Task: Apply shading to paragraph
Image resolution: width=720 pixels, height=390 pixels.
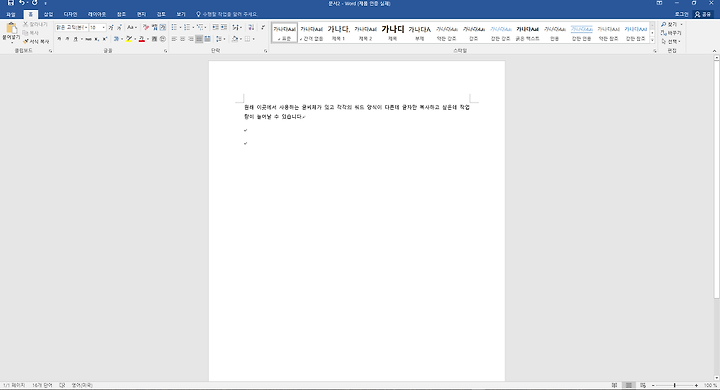Action: click(235, 39)
